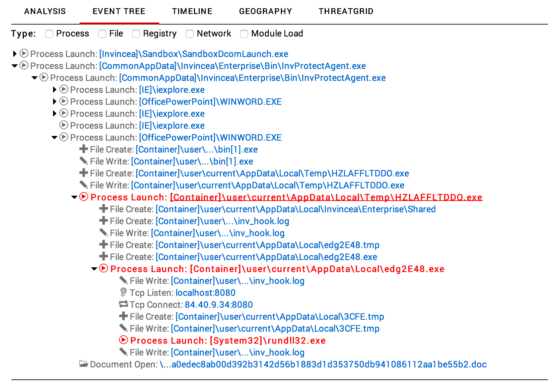Image resolution: width=548 pixels, height=392 pixels.
Task: Enable the Module Load type checkbox
Action: tap(244, 34)
